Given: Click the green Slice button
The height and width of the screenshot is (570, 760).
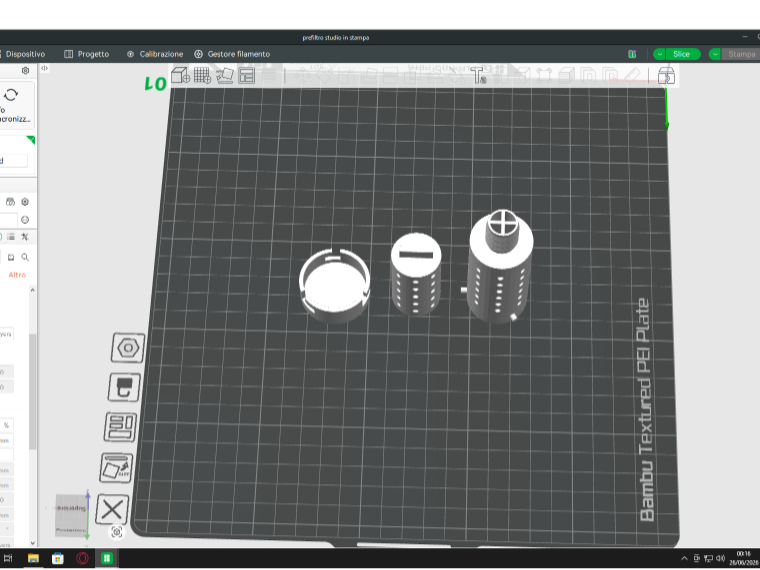Looking at the screenshot, I should [x=683, y=54].
